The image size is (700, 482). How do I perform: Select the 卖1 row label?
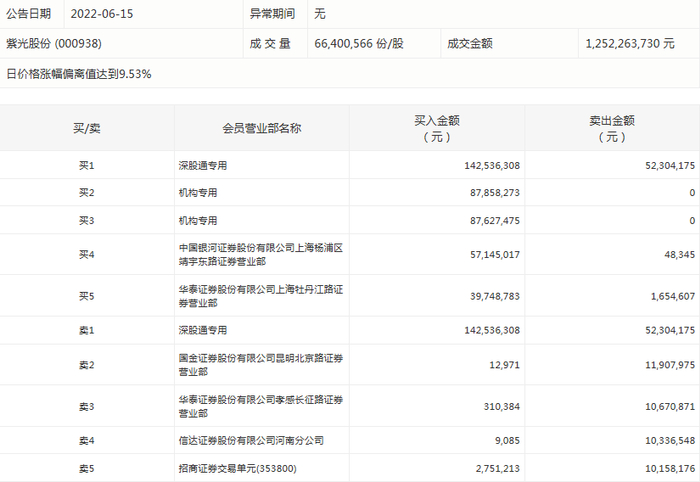pyautogui.click(x=87, y=330)
